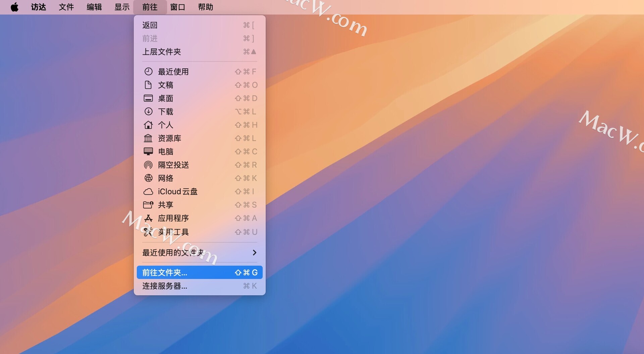644x354 pixels.
Task: Select 网络 menu entry
Action: point(200,178)
